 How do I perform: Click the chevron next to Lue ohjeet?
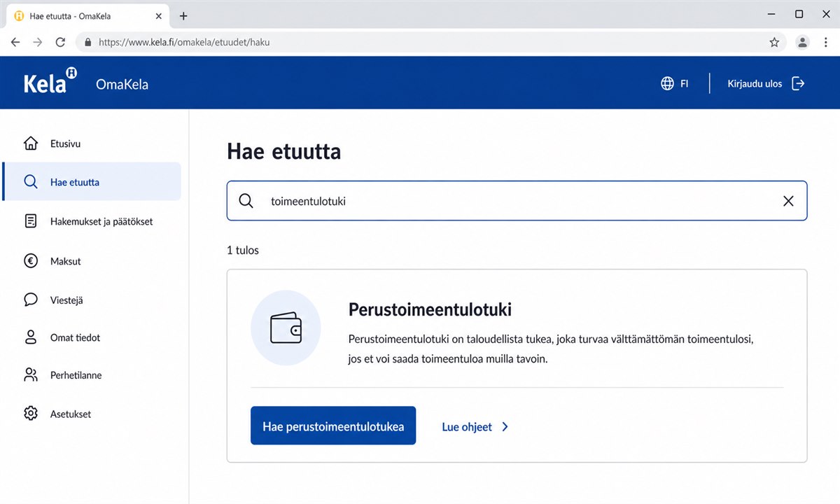pos(505,427)
